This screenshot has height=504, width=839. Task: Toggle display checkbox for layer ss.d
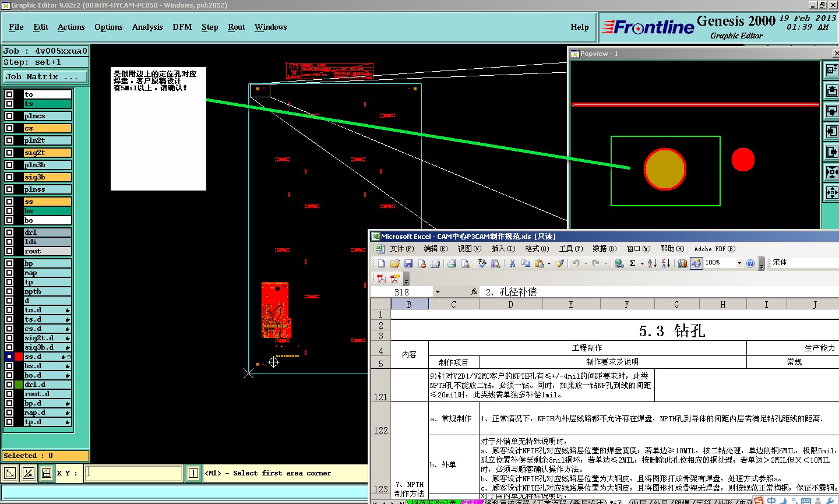tap(9, 357)
